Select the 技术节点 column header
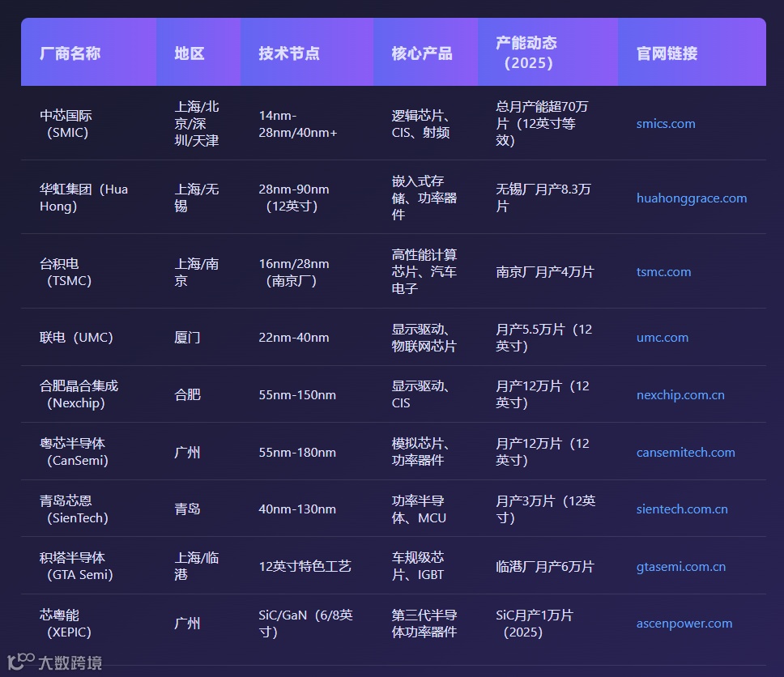 [x=307, y=53]
